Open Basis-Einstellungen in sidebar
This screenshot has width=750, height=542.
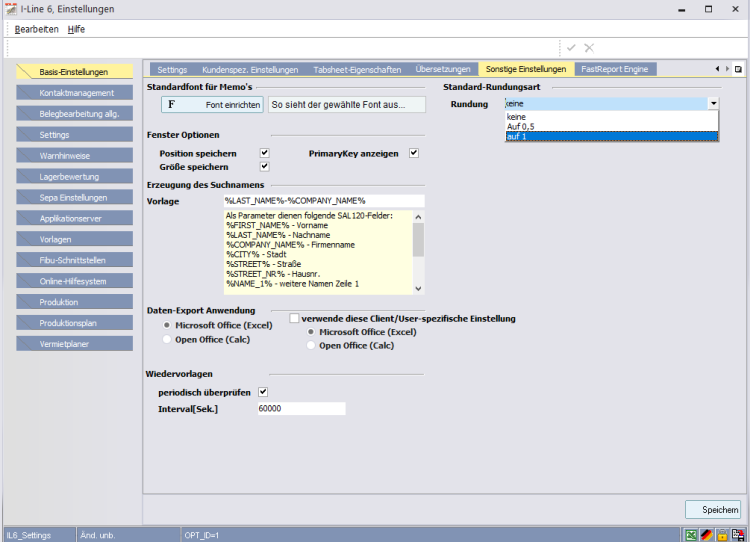pos(74,72)
